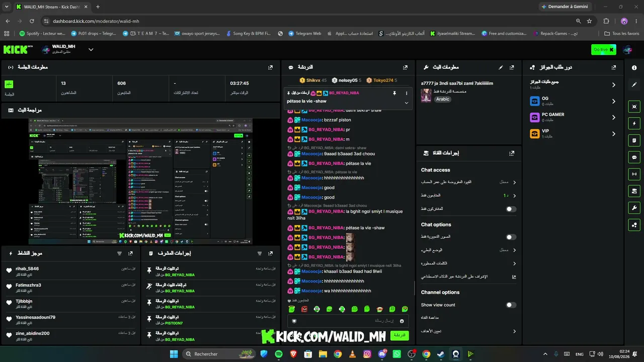
Task: Open the Kick logo home link
Action: 15,49
